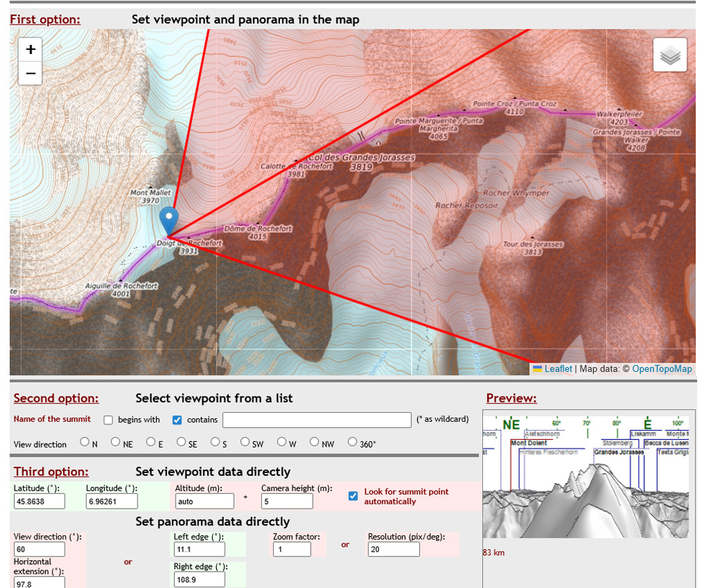Open the Leaflet link
This screenshot has height=588, width=702.
pos(558,369)
